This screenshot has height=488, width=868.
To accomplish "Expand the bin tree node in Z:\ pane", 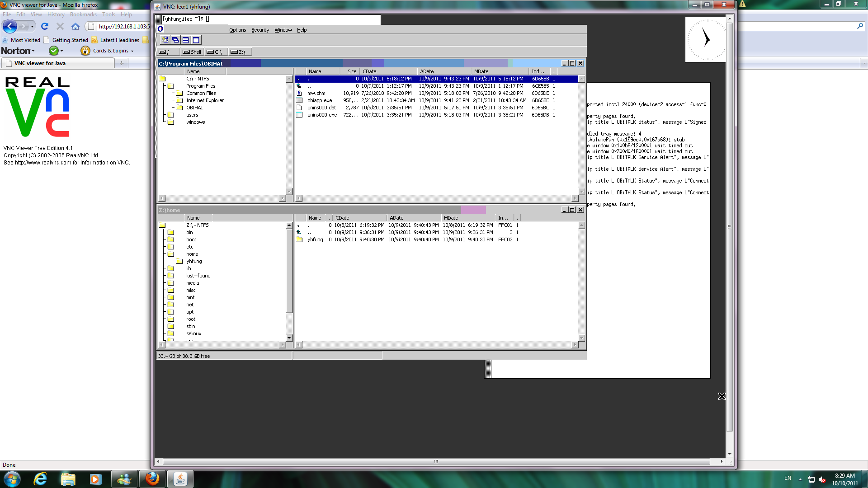I will (170, 232).
